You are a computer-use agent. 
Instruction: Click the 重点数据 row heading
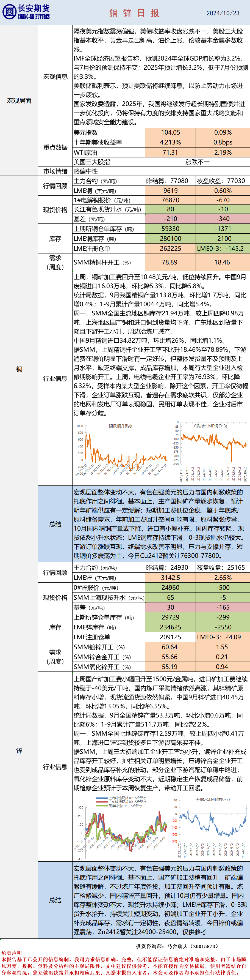(55, 147)
